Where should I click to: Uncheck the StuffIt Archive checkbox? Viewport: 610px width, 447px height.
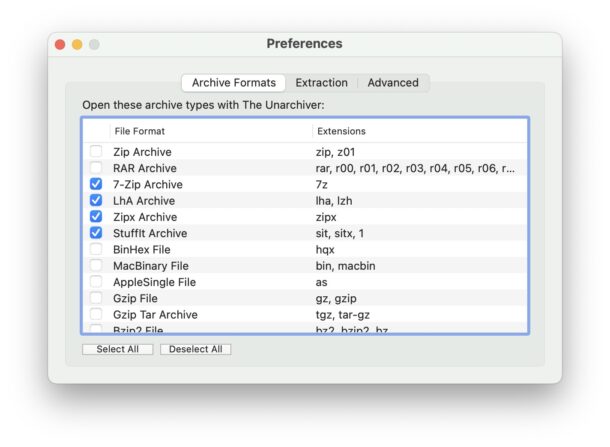(x=96, y=233)
